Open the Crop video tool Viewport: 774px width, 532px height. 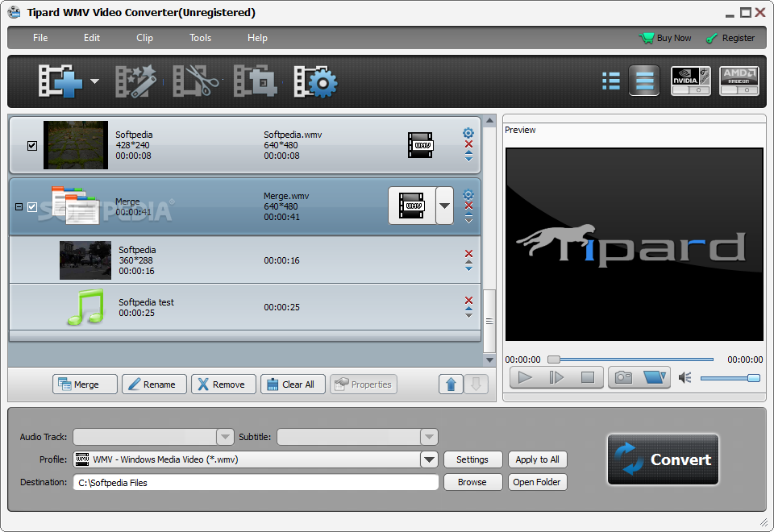[x=256, y=81]
